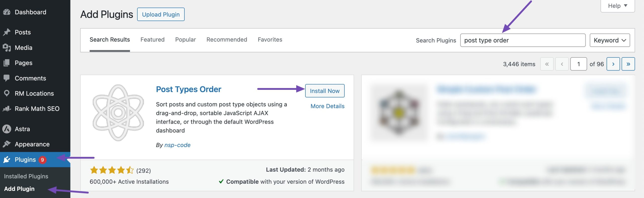
Task: Open Installed Plugins in the sidebar
Action: pyautogui.click(x=26, y=176)
